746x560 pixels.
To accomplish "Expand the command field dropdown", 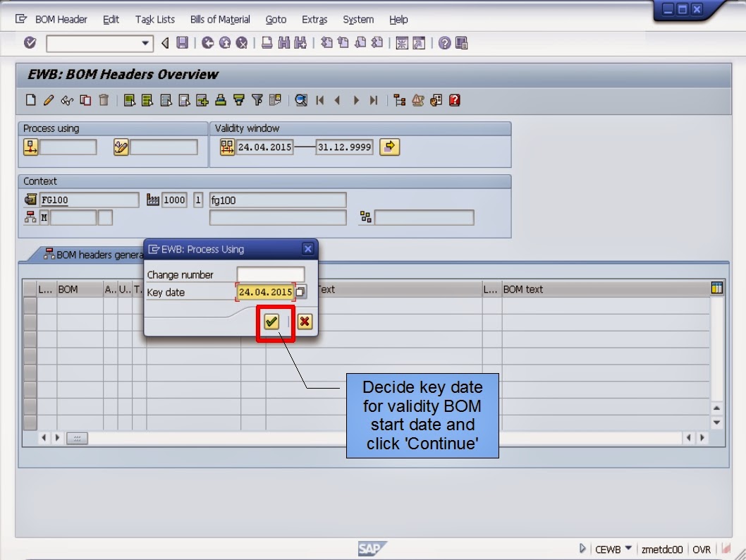I will (147, 43).
